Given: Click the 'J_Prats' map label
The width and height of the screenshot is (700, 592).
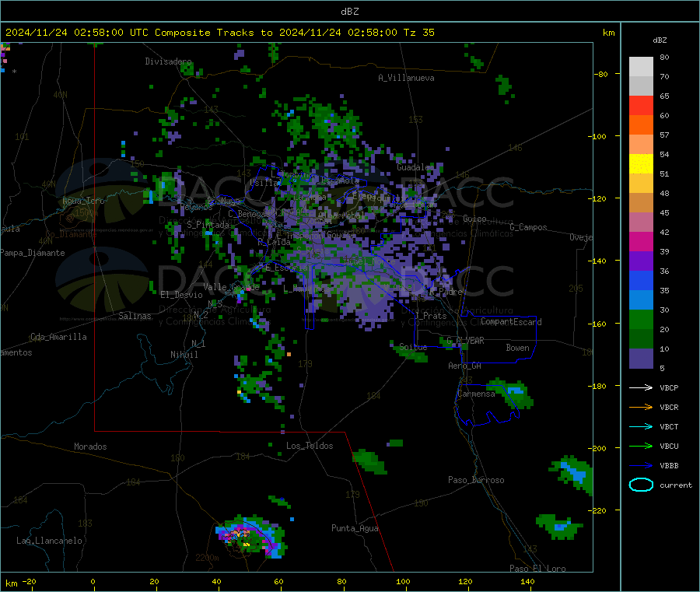Looking at the screenshot, I should coord(430,316).
